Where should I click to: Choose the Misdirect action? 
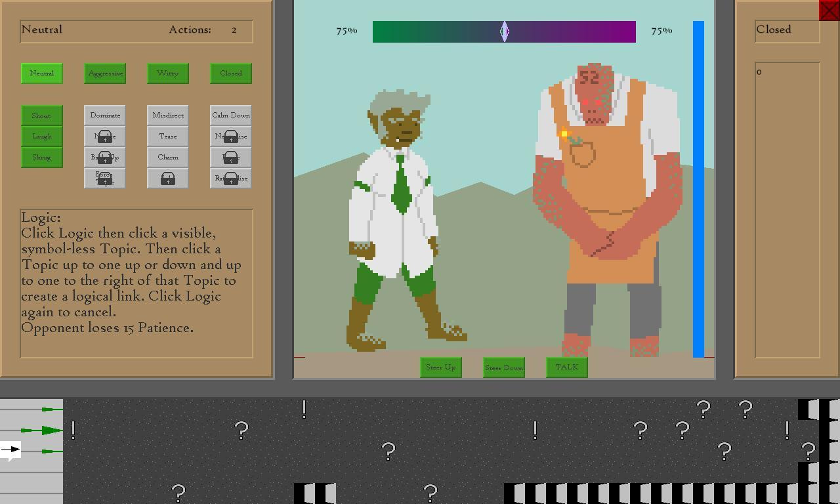168,115
